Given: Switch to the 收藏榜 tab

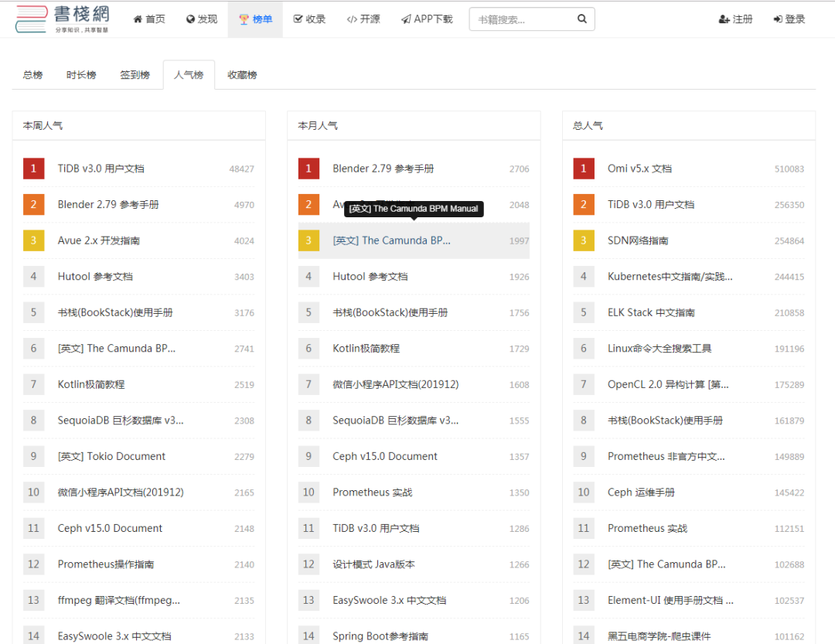Looking at the screenshot, I should point(242,75).
